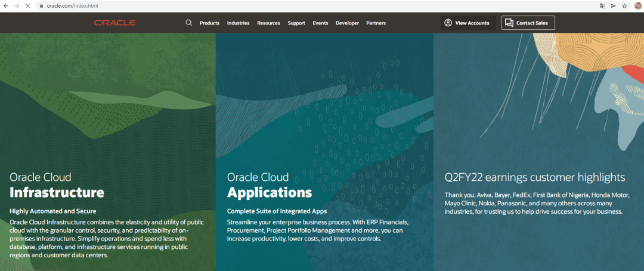This screenshot has height=271, width=644.
Task: Open the Developer menu
Action: (x=347, y=23)
